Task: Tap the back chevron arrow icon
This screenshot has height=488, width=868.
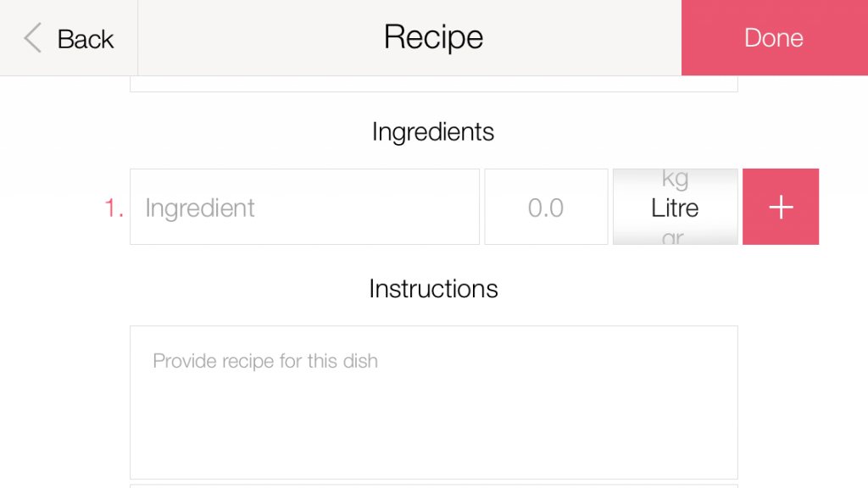Action: point(32,38)
